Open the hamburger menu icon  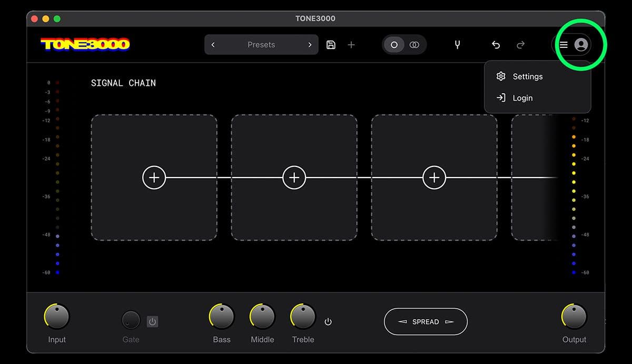coord(564,45)
